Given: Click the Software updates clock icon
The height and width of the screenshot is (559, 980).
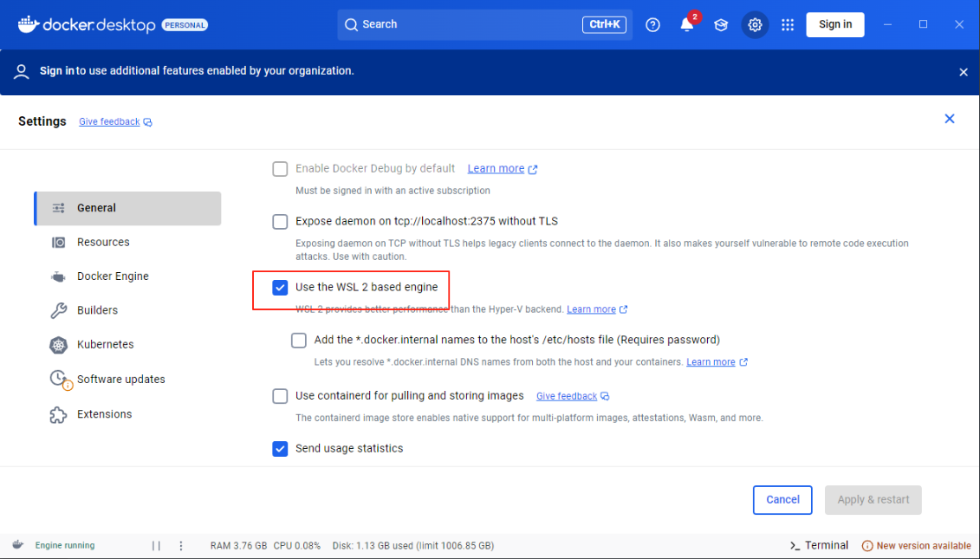Looking at the screenshot, I should pos(60,379).
